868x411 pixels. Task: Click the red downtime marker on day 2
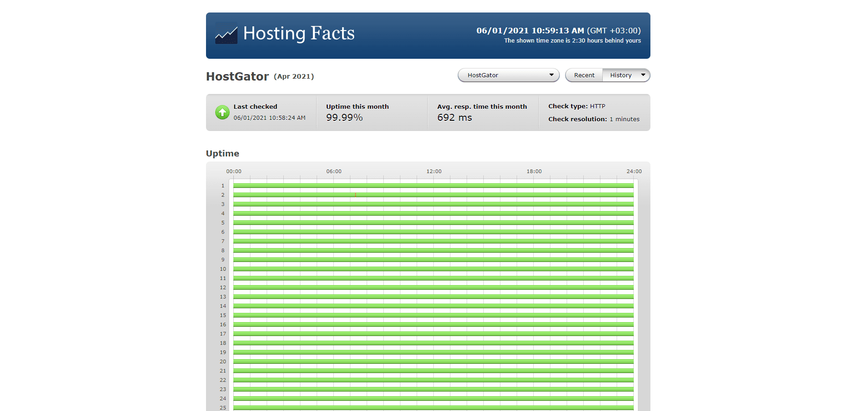click(356, 195)
